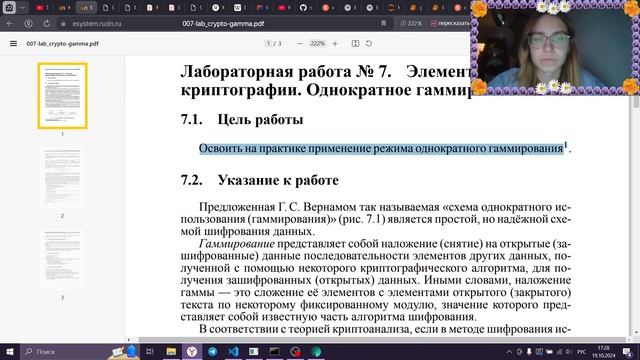The height and width of the screenshot is (360, 640).
Task: Go back with the browser back arrow
Action: pyautogui.click(x=10, y=24)
